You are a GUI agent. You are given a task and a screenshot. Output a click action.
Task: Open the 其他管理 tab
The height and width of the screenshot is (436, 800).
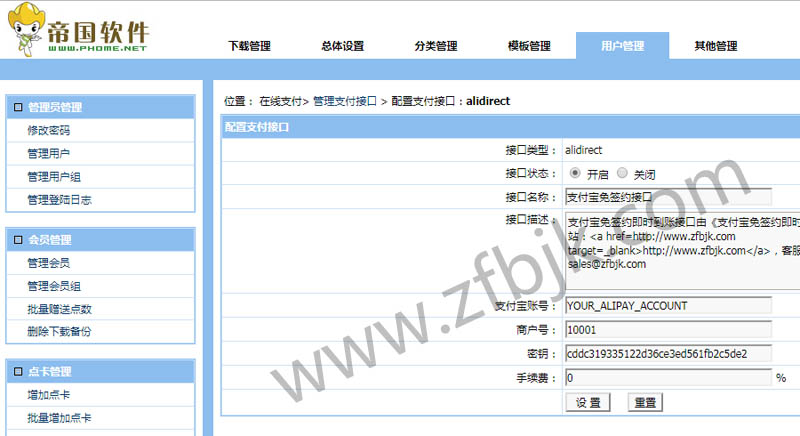(x=716, y=46)
